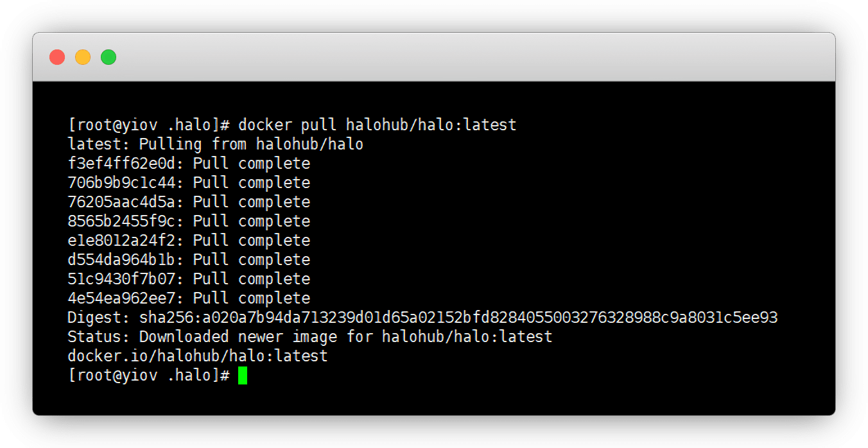Click the green maximize window button
Screen dimensions: 868x448
coord(108,57)
